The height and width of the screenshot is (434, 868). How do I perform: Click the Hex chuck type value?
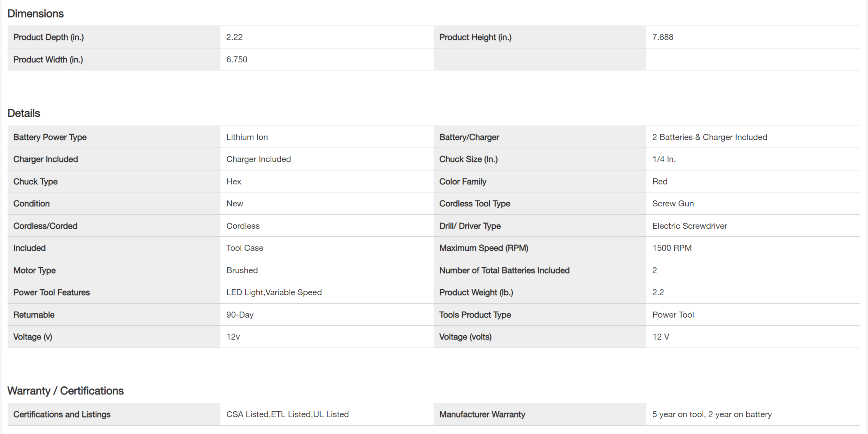[x=234, y=182]
